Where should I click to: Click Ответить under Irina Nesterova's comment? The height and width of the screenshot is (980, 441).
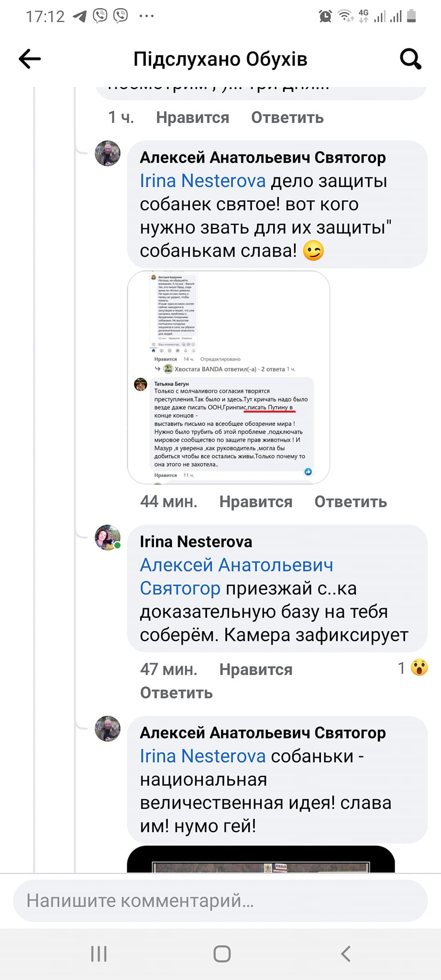click(x=175, y=692)
